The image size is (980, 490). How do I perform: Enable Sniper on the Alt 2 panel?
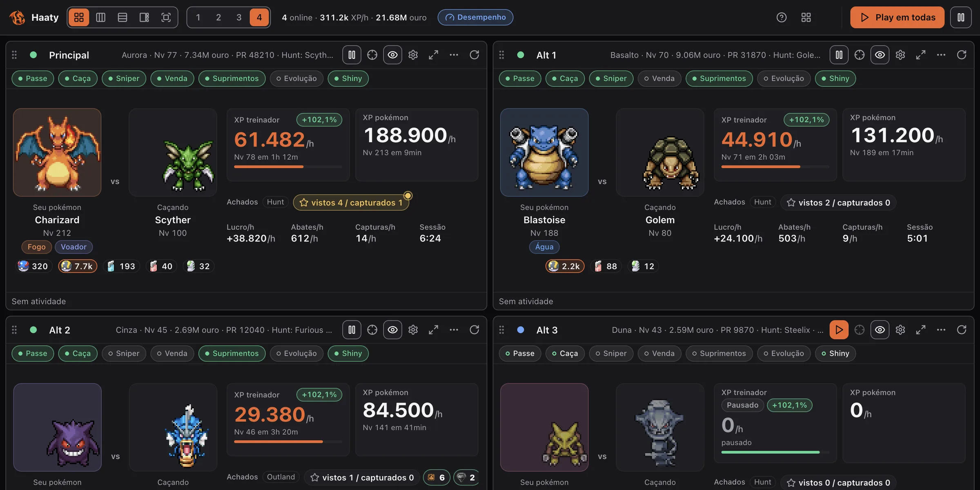point(124,353)
